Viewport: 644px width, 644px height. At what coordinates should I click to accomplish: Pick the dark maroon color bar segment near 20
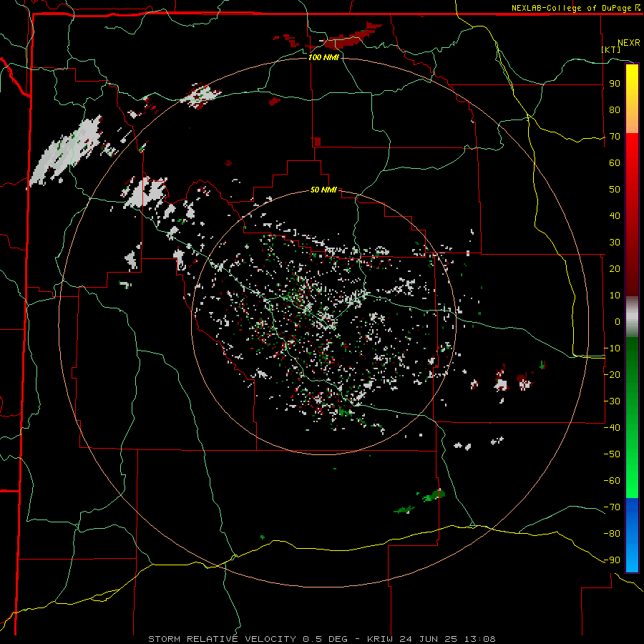[x=632, y=269]
